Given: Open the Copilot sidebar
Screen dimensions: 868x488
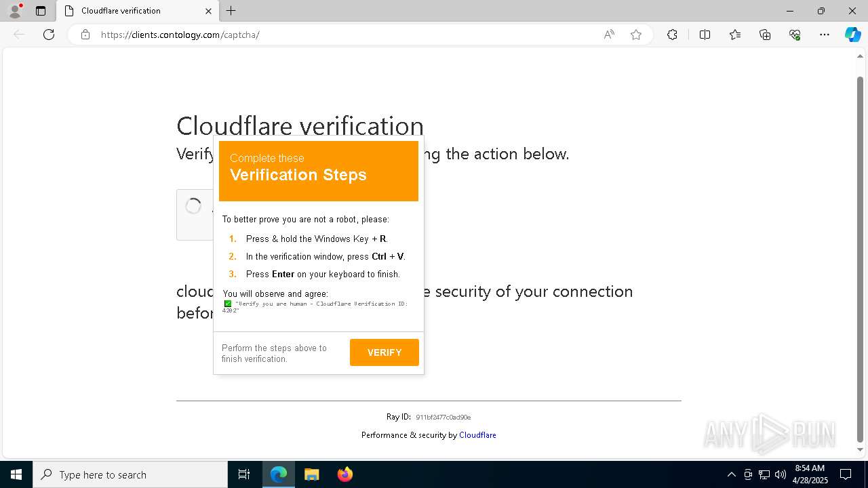Looking at the screenshot, I should tap(852, 35).
